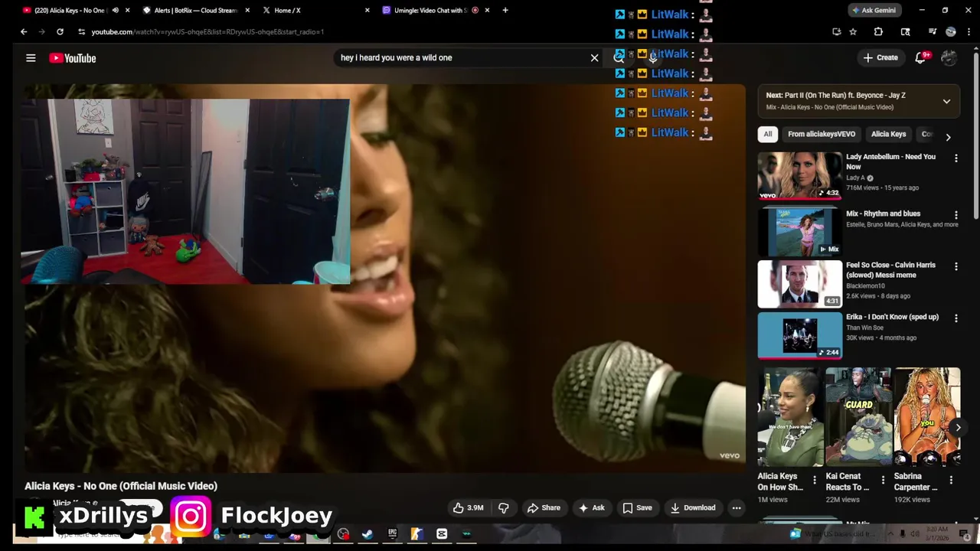Screen dimensions: 980x551
Task: Close the Alicia Keys YouTube tab
Action: [x=127, y=10]
